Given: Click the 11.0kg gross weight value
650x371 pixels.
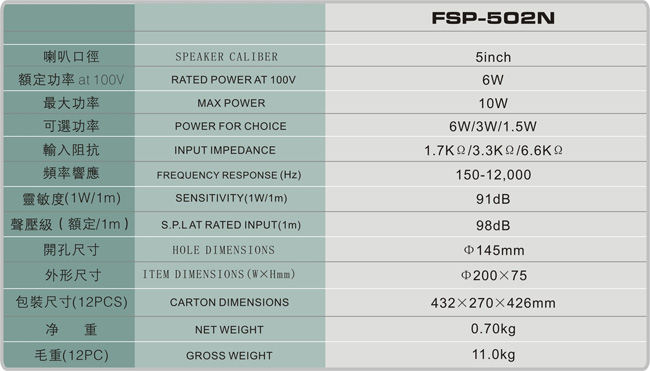Looking at the screenshot, I should 493,354.
